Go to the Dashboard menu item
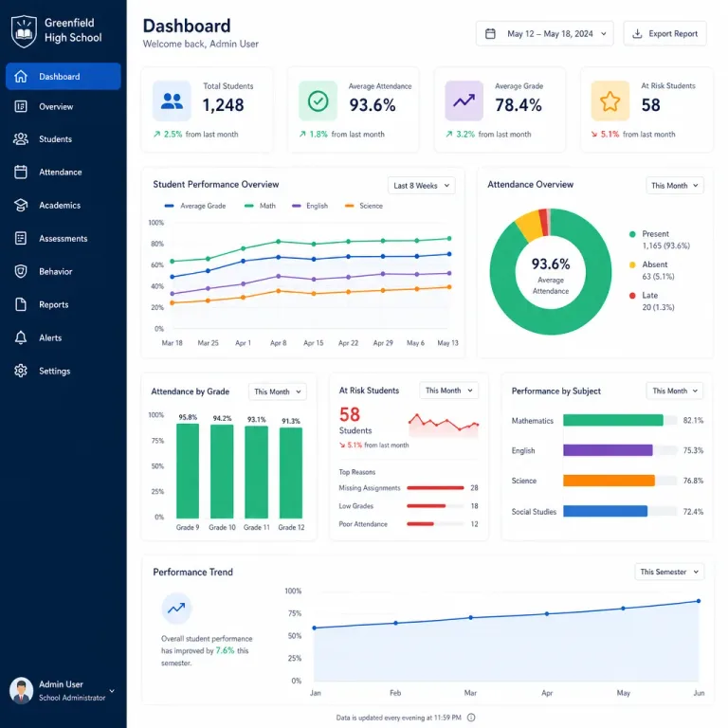This screenshot has width=728, height=728. pos(64,76)
